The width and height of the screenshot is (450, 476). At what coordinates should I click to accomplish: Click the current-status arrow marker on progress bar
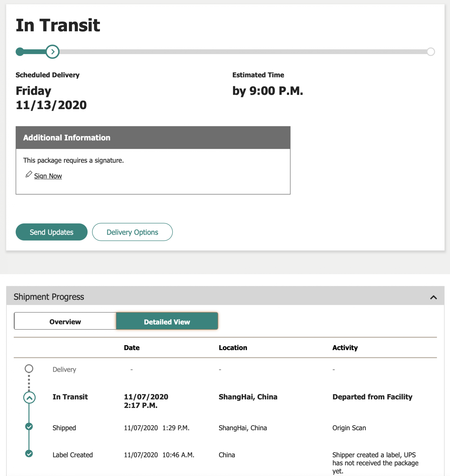tap(53, 52)
